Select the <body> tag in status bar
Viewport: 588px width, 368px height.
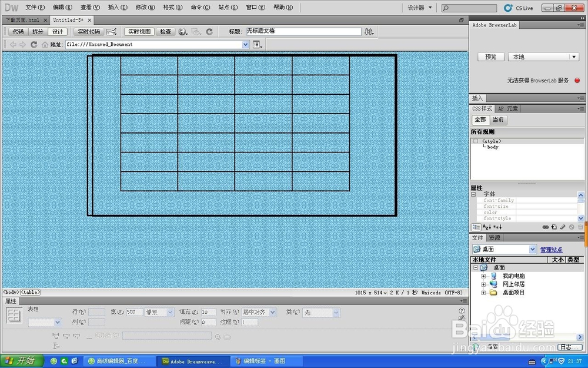[11, 292]
